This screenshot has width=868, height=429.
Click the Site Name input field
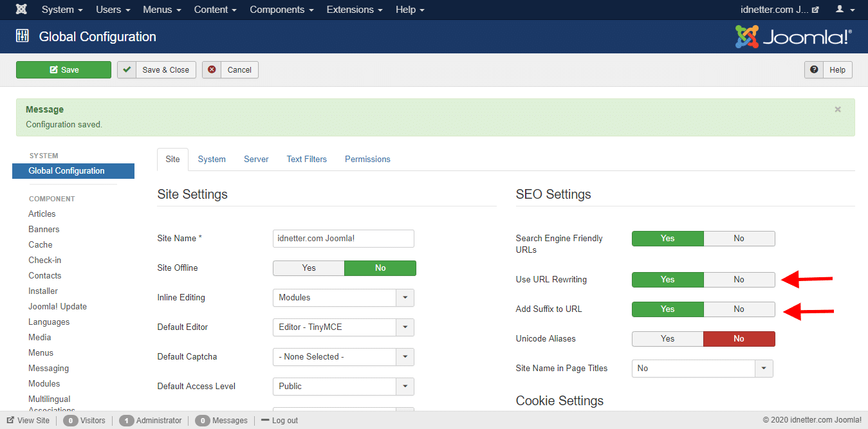pyautogui.click(x=344, y=239)
